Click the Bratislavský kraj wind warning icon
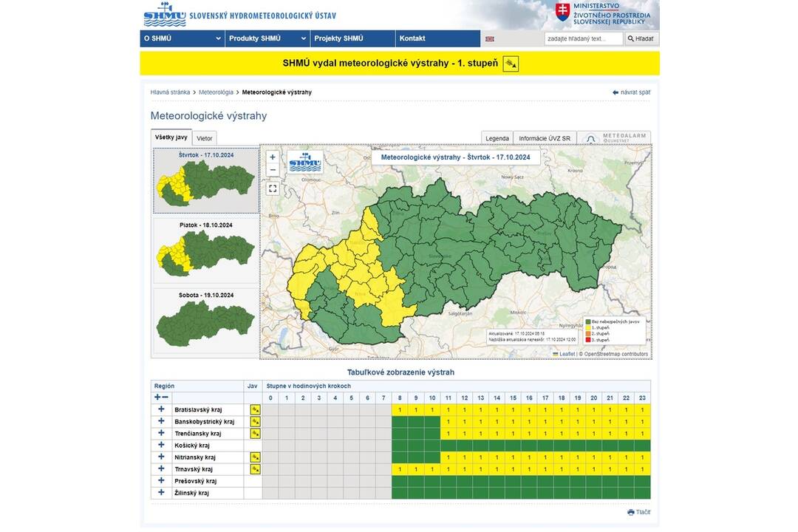Viewport: 798px width, 532px height. [255, 410]
